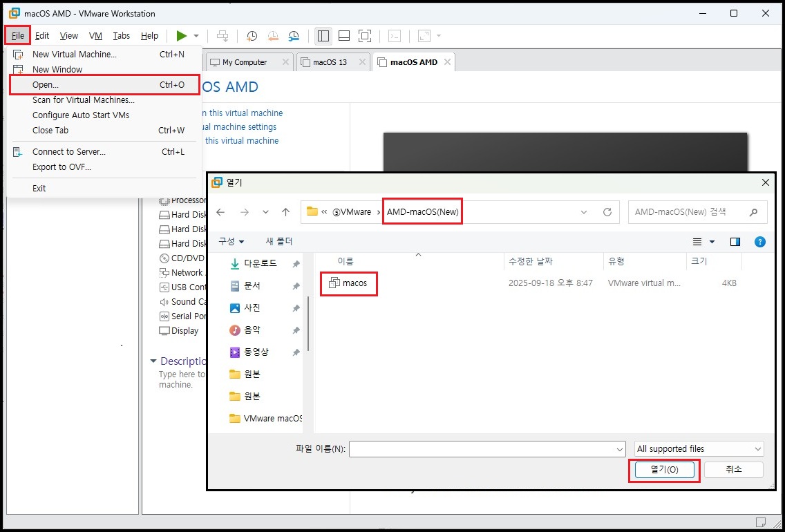This screenshot has width=785, height=532.
Task: Open the Help menu
Action: point(149,35)
